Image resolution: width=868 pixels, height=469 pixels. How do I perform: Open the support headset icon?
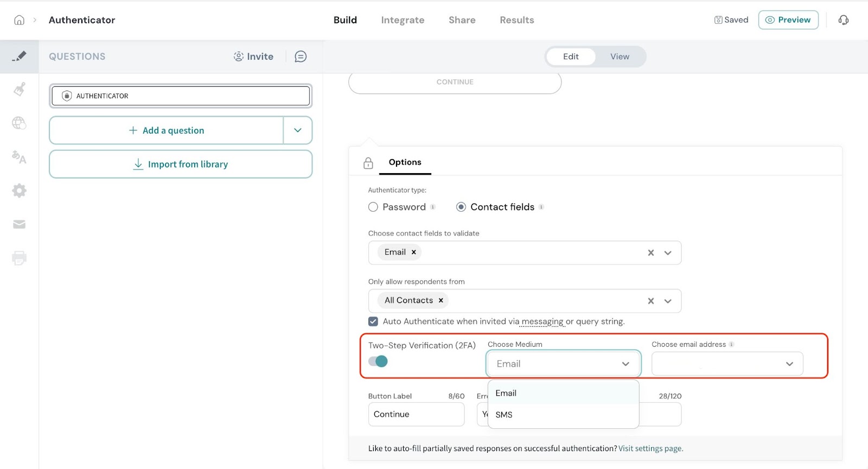click(843, 20)
